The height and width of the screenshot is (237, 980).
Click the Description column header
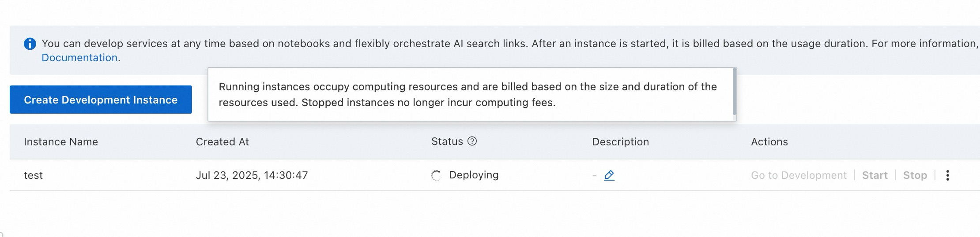(620, 142)
